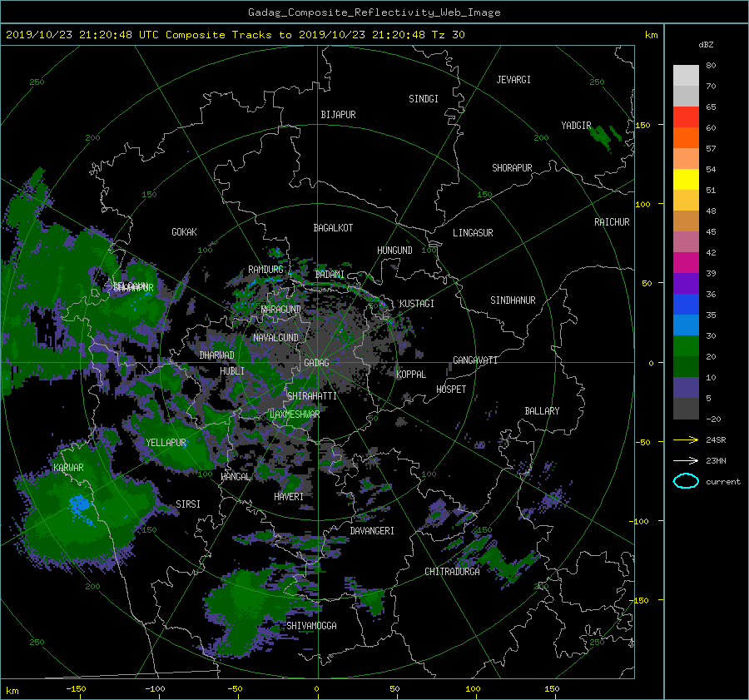This screenshot has height=700, width=749.
Task: Click the HAVERI city label
Action: click(289, 497)
